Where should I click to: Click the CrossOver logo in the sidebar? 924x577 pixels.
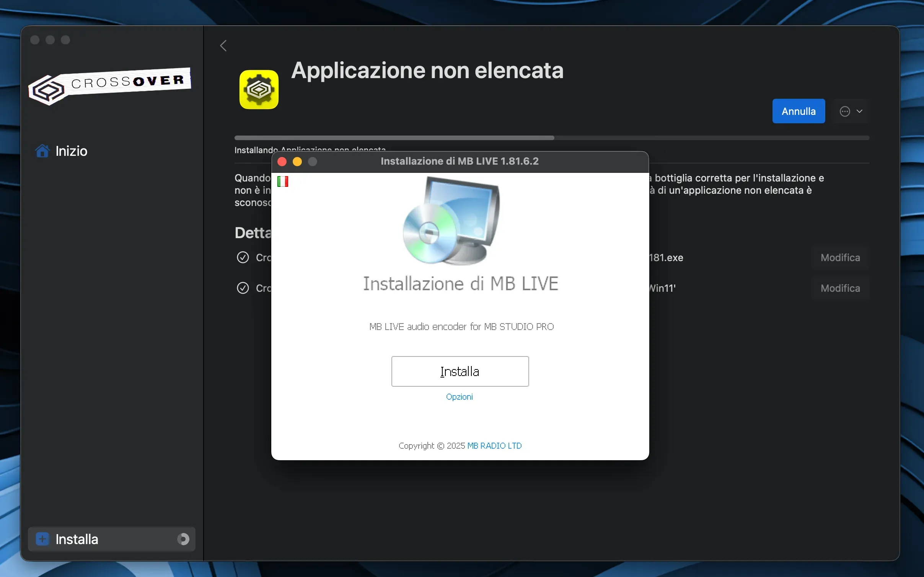click(110, 86)
